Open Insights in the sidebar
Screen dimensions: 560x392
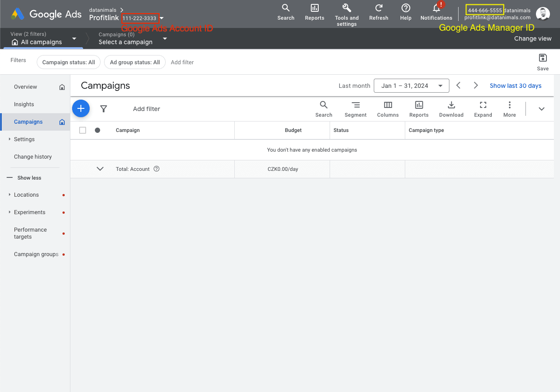(24, 104)
